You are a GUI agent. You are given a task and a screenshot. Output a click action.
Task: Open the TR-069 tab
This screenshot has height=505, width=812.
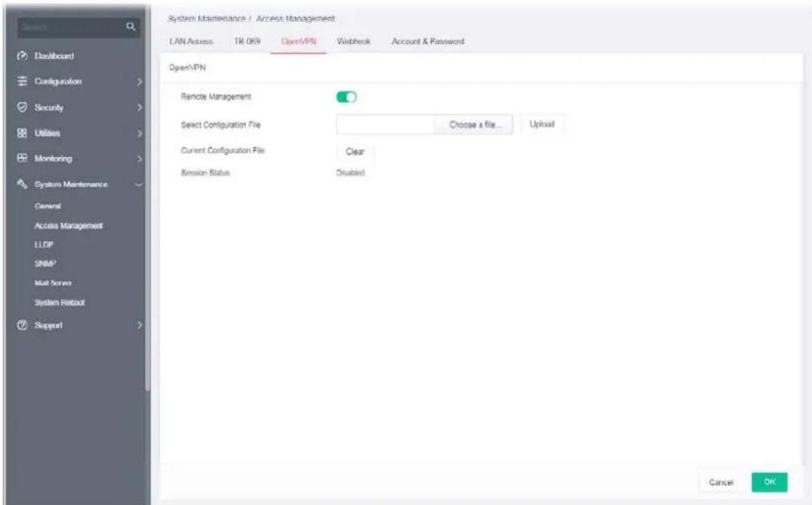[247, 42]
